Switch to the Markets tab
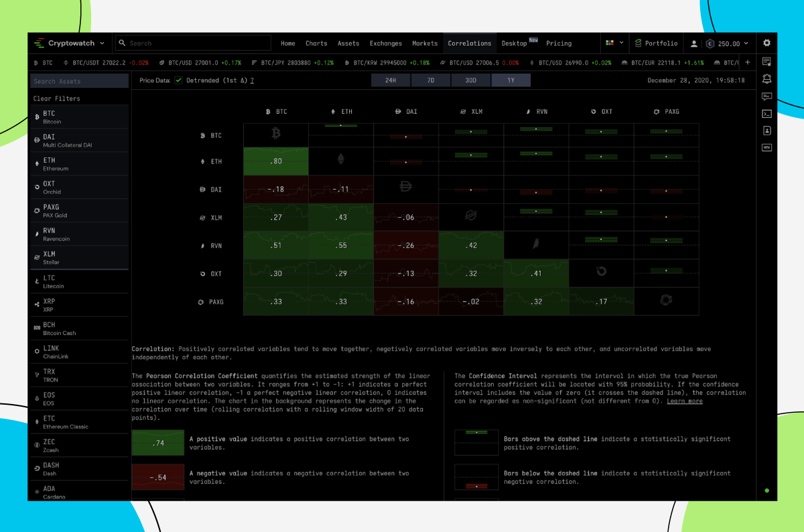 (x=425, y=43)
